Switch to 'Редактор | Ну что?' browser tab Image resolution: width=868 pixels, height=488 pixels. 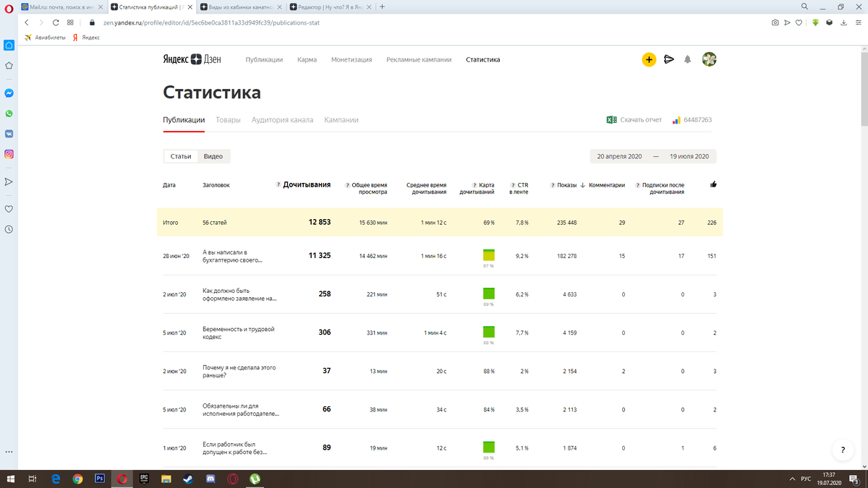pyautogui.click(x=330, y=7)
